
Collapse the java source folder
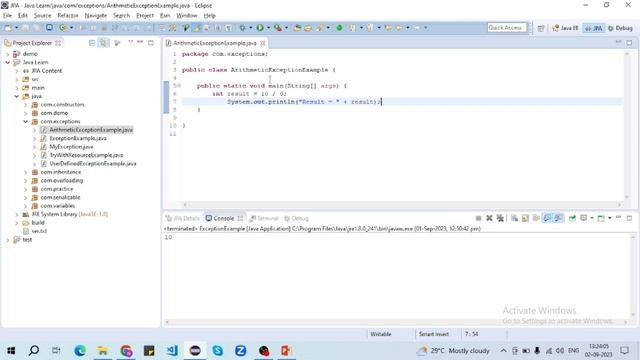tap(16, 96)
